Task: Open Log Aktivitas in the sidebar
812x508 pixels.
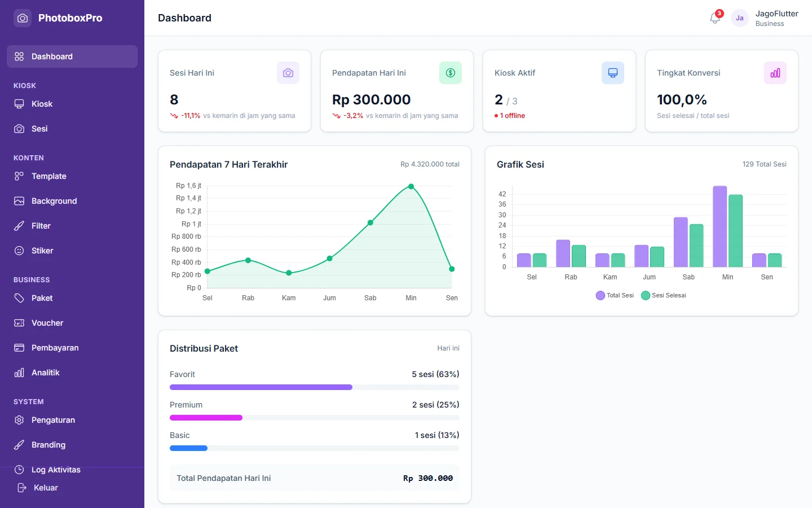Action: [x=72, y=470]
